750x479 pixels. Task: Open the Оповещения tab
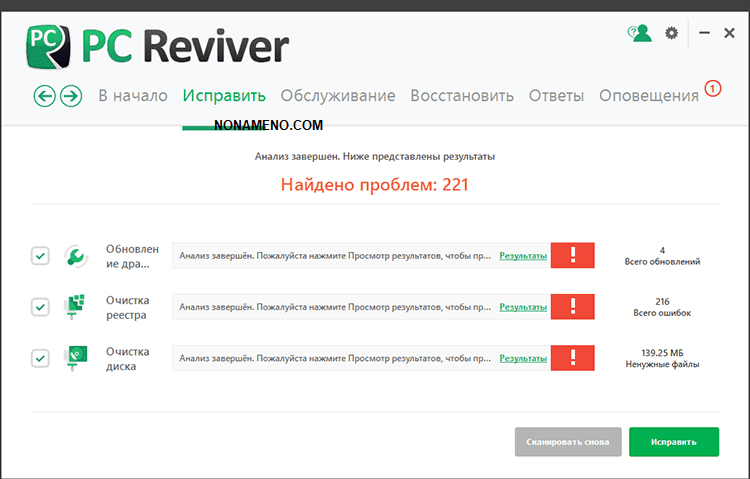(648, 96)
